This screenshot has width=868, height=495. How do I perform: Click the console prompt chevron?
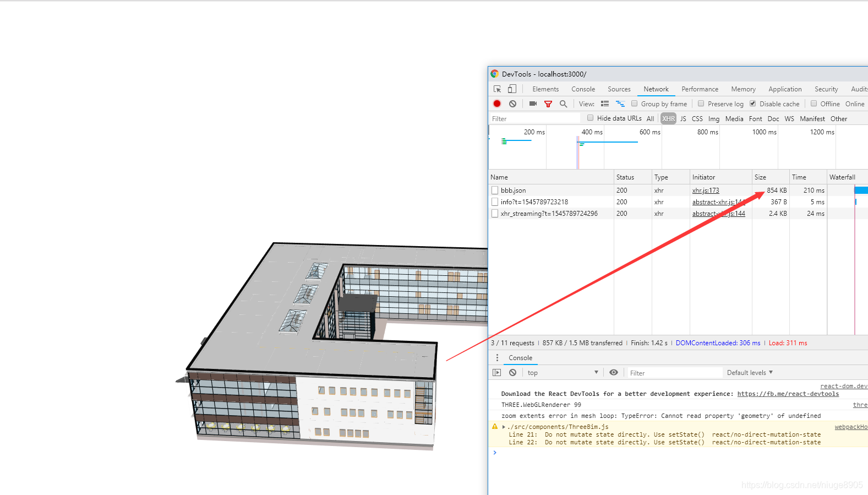495,453
